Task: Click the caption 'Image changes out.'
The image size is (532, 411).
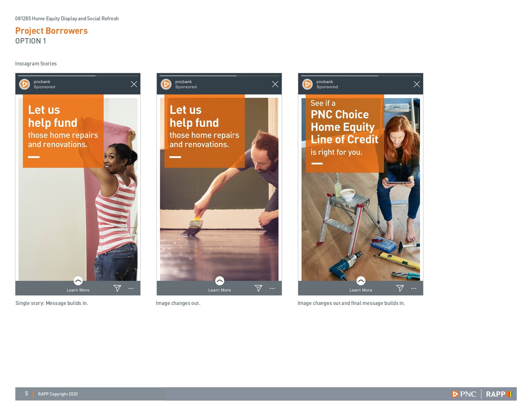Action: coord(178,303)
